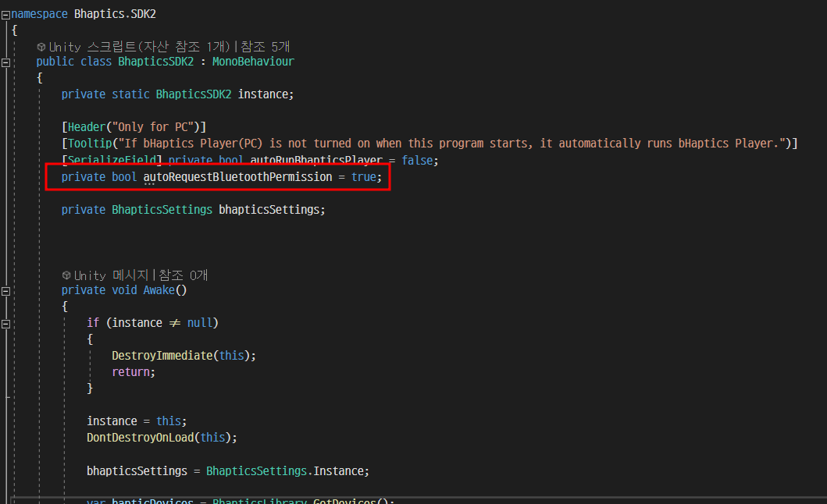Open the '참조 5개' references CodeLens link
This screenshot has width=827, height=504.
click(266, 46)
